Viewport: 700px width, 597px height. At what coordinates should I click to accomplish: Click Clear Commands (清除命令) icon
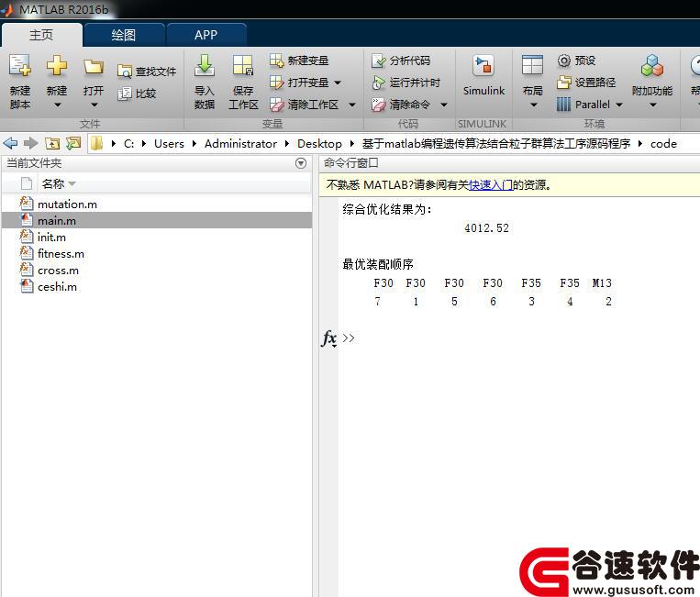[x=379, y=105]
